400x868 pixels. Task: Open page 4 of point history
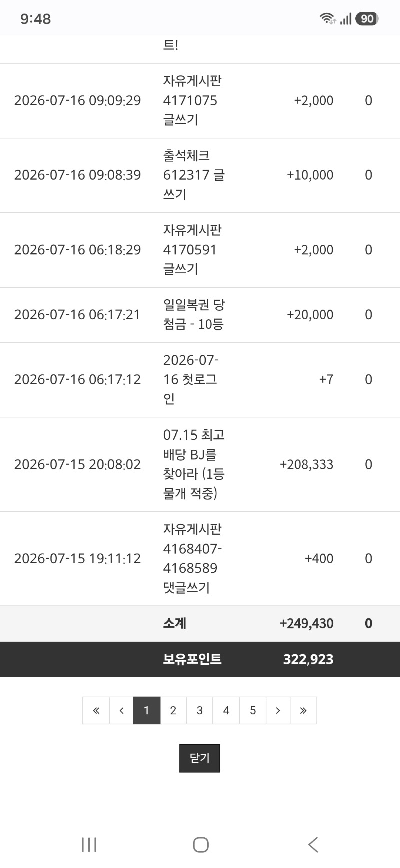pyautogui.click(x=226, y=710)
